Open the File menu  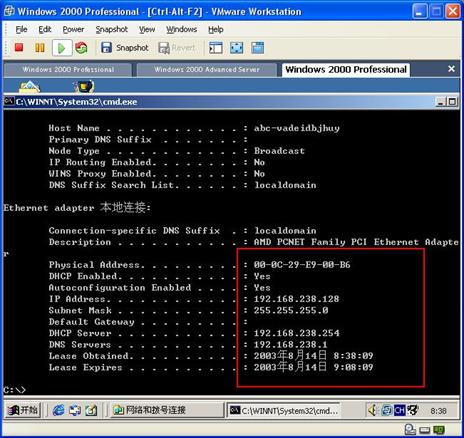[21, 30]
